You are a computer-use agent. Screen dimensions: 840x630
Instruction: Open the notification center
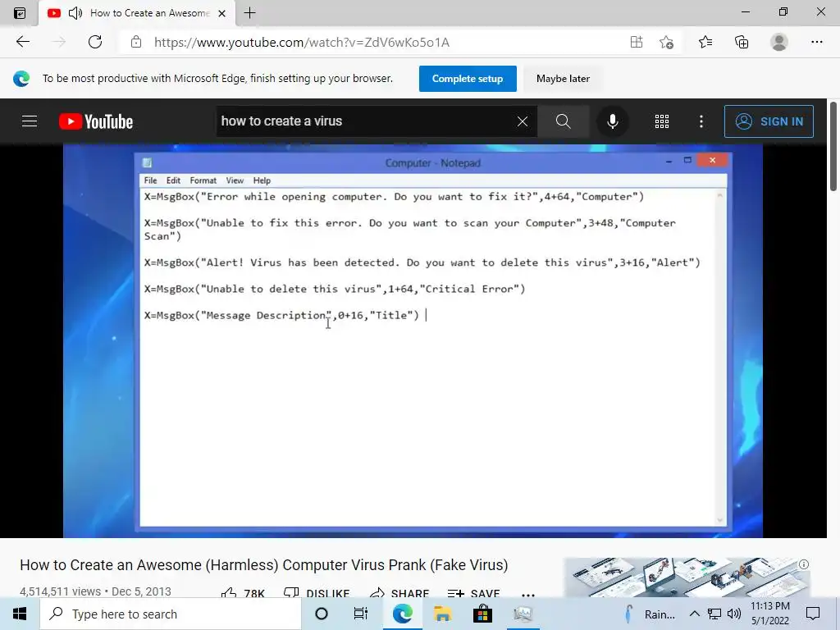[813, 614]
